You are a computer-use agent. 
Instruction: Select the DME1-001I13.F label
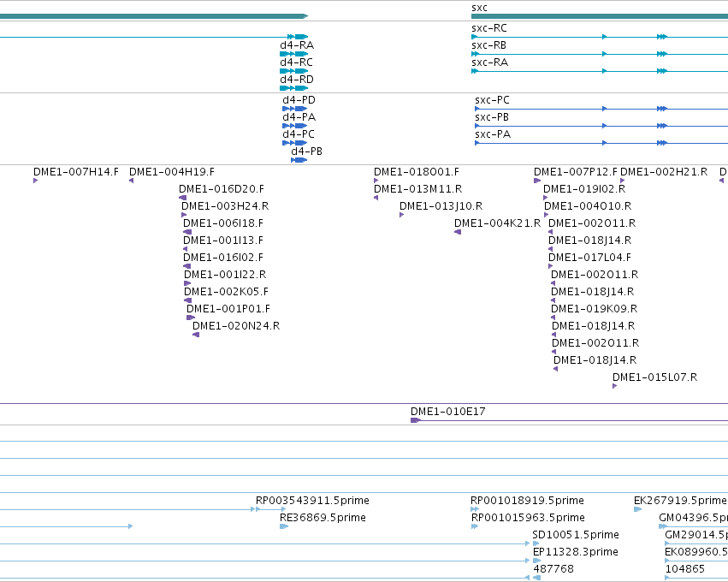(x=223, y=241)
